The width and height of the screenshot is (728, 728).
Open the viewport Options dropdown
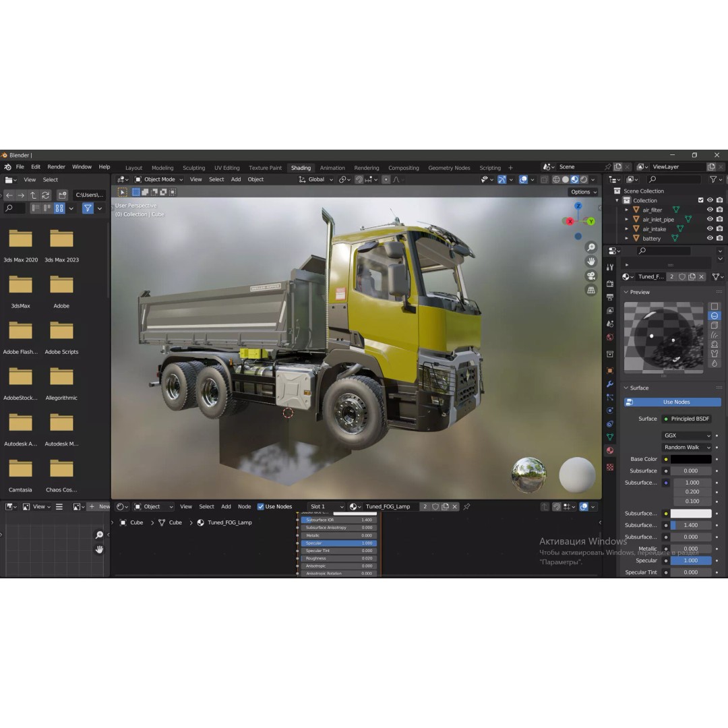coord(584,191)
